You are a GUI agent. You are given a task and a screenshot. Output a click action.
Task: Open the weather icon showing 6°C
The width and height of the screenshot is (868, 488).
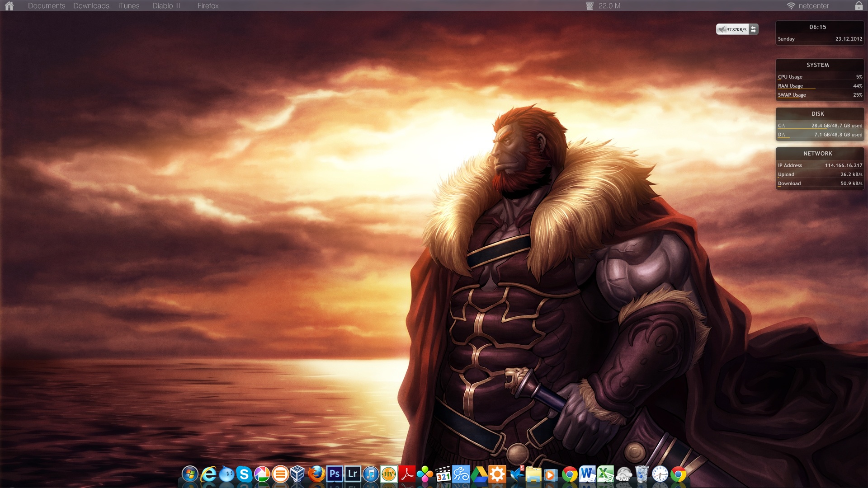tap(624, 474)
